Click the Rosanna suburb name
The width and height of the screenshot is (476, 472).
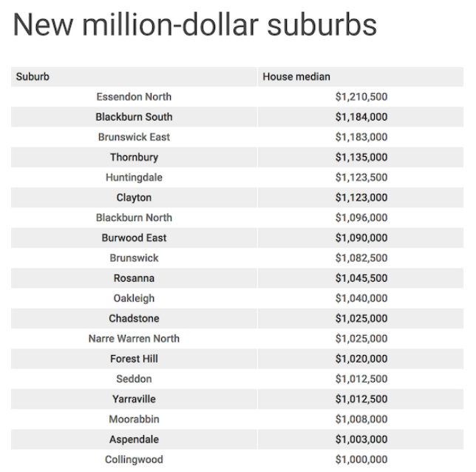coord(134,278)
